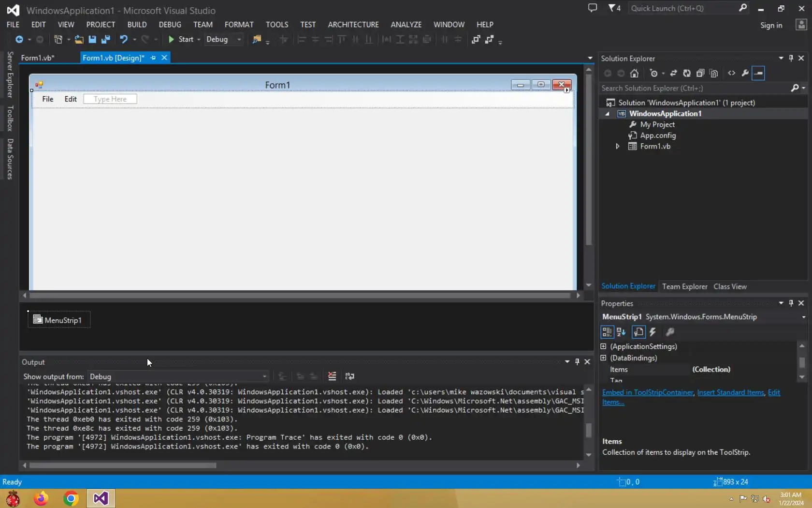Image resolution: width=812 pixels, height=508 pixels.
Task: Click the Pending Changes Filter clock icon
Action: pyautogui.click(x=654, y=74)
